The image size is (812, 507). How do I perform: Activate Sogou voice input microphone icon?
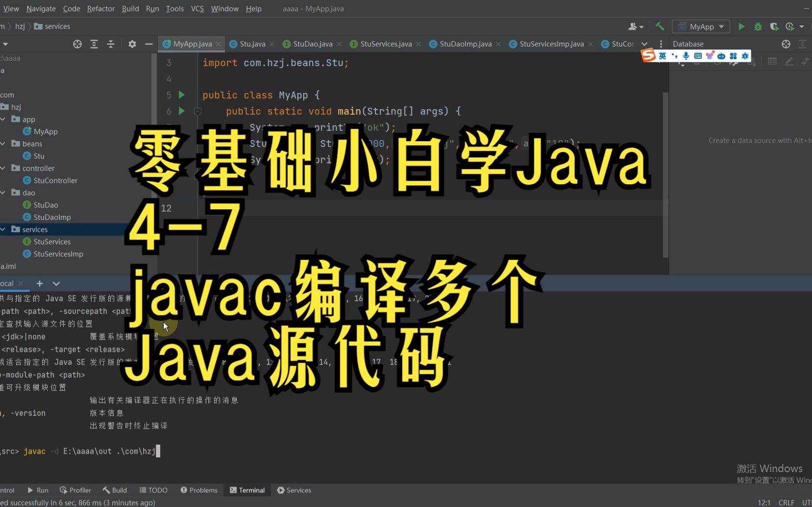685,56
